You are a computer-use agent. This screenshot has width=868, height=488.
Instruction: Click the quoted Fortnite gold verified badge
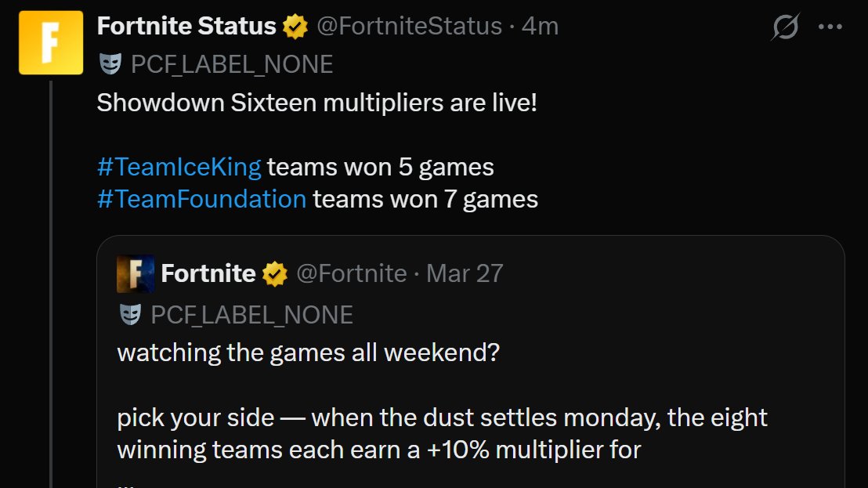coord(274,274)
